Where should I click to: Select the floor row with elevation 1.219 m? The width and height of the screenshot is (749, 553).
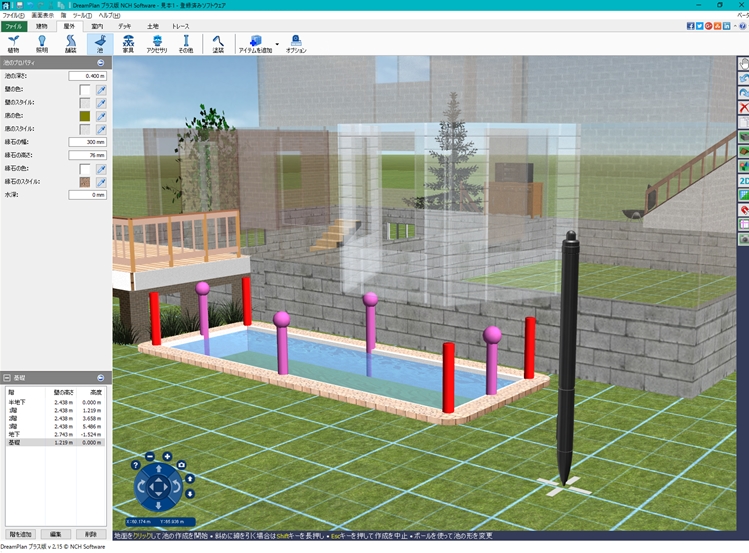pyautogui.click(x=55, y=410)
